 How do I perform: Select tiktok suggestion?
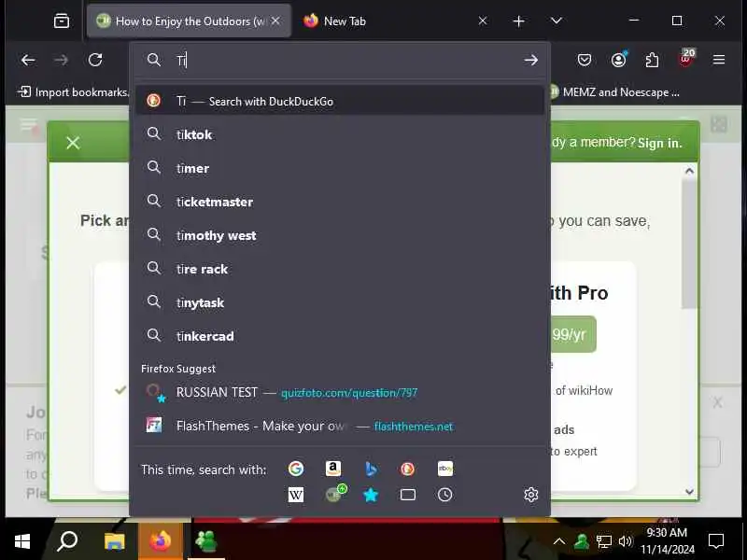coord(340,134)
